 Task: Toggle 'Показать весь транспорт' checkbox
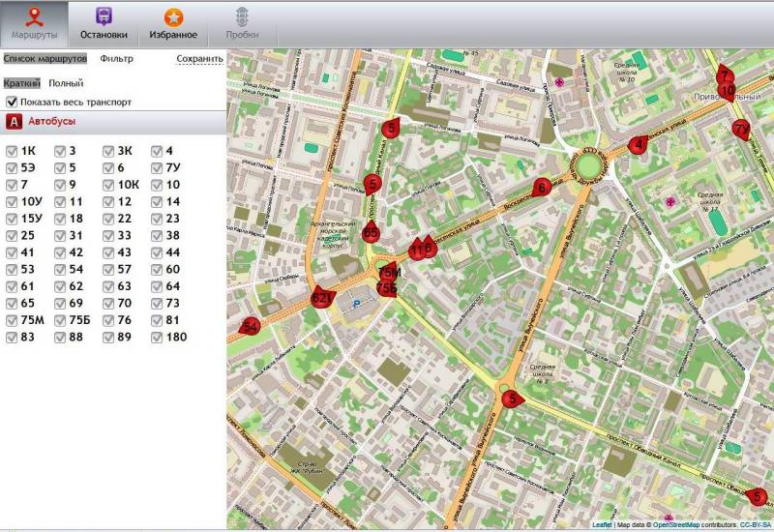click(13, 102)
